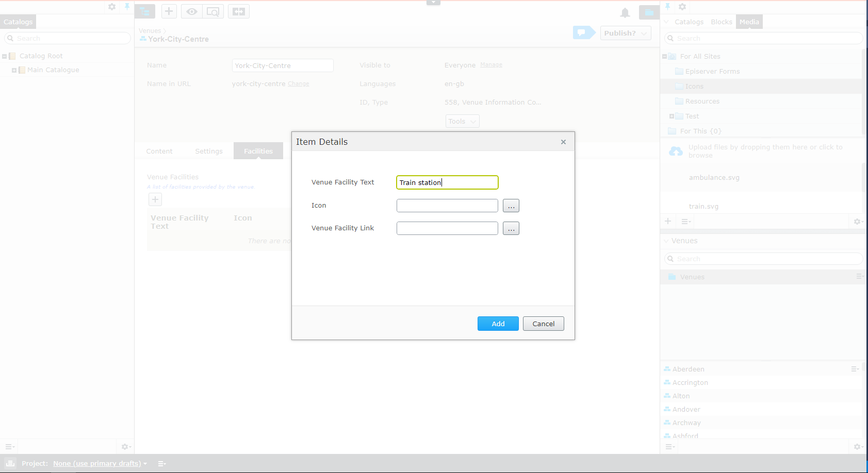
Task: Open the Publish? dropdown
Action: [625, 32]
